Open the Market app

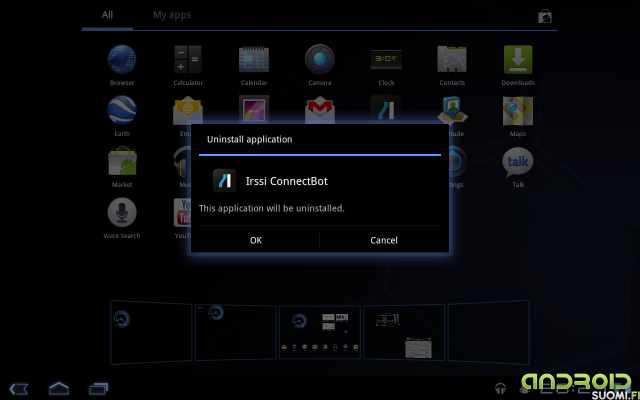122,162
